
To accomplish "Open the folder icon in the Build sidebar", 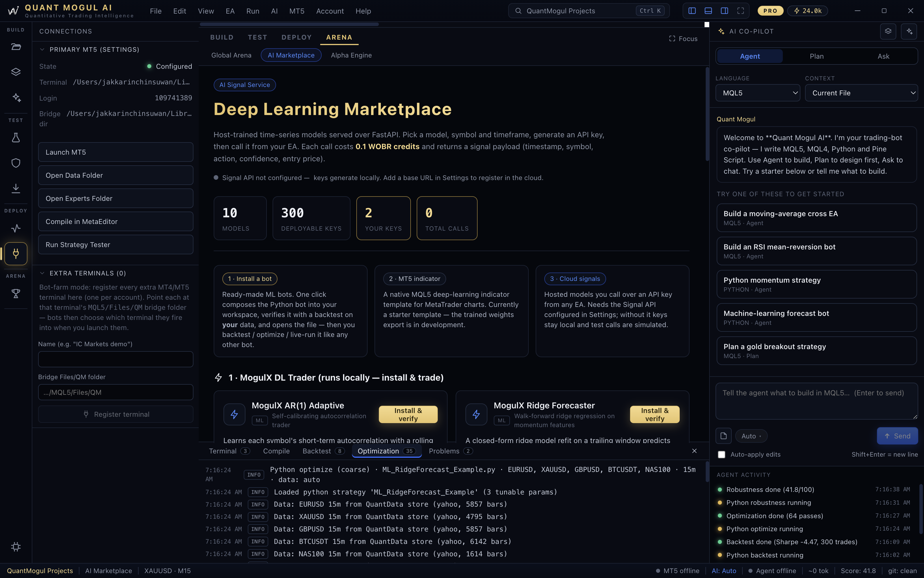I will coord(16,47).
